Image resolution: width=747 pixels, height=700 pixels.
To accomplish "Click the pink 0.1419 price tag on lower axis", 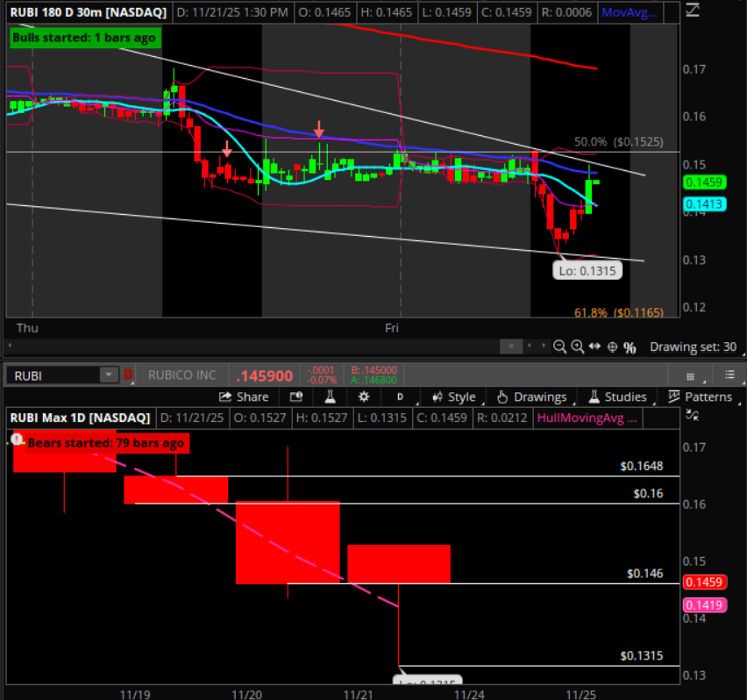I will coord(705,605).
